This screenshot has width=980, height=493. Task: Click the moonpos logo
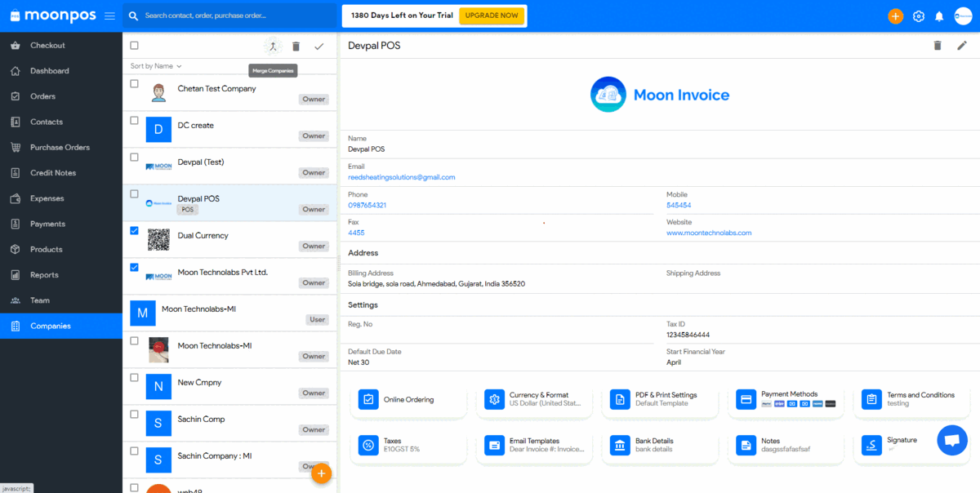pyautogui.click(x=53, y=16)
